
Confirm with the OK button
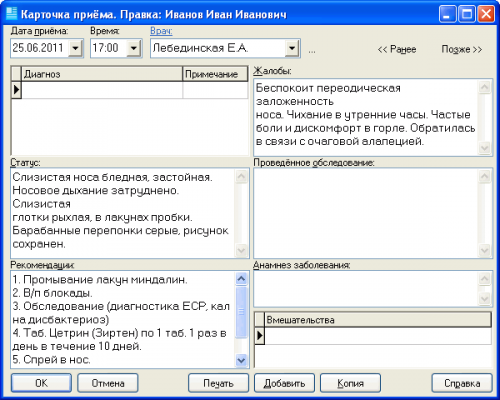coord(41,383)
